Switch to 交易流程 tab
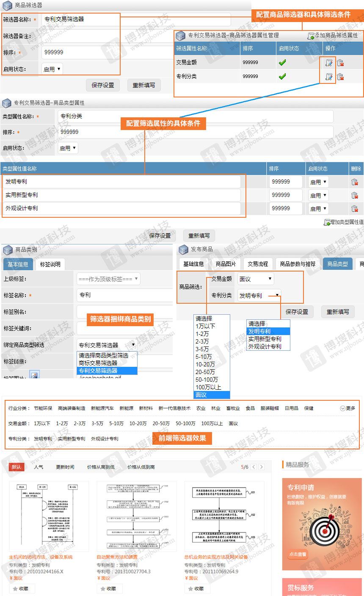 258,264
